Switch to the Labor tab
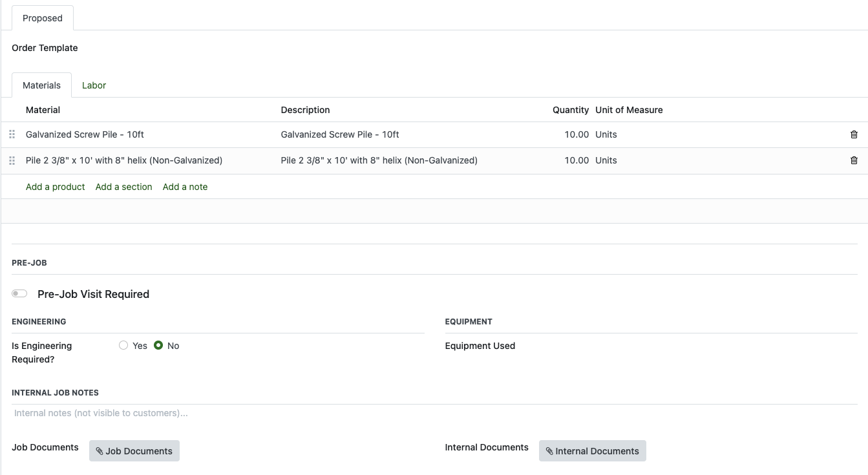Image resolution: width=868 pixels, height=475 pixels. click(94, 85)
